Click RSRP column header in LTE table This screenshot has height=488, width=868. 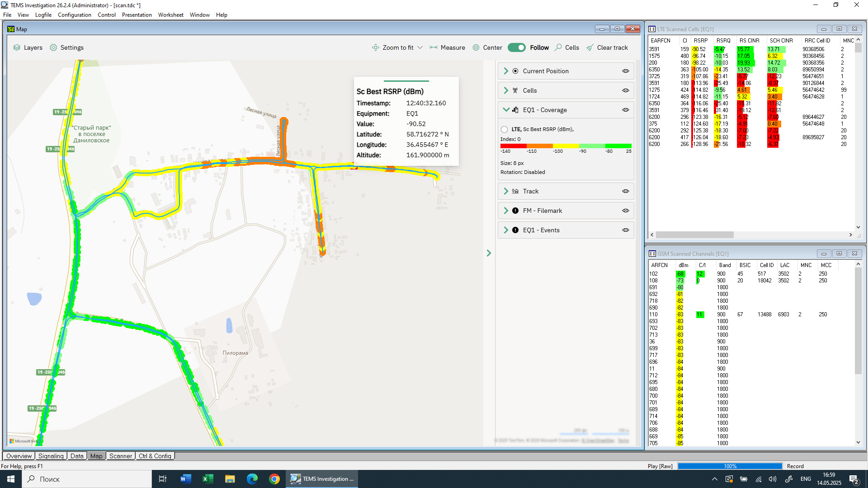701,40
